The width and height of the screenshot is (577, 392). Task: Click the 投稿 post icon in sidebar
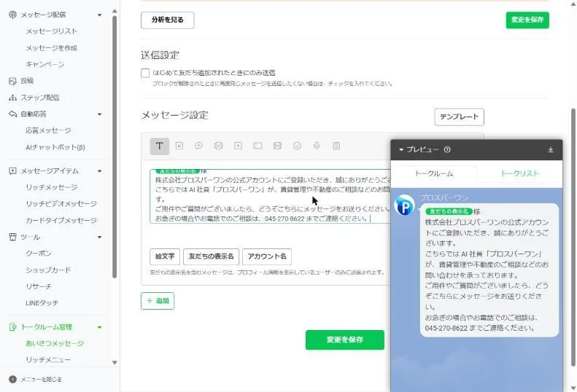(12, 81)
